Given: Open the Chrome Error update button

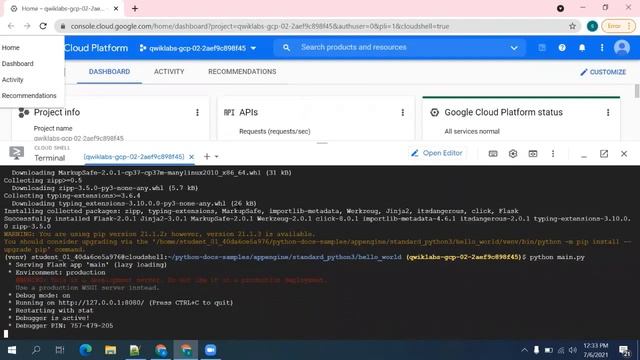Looking at the screenshot, I should (x=618, y=26).
